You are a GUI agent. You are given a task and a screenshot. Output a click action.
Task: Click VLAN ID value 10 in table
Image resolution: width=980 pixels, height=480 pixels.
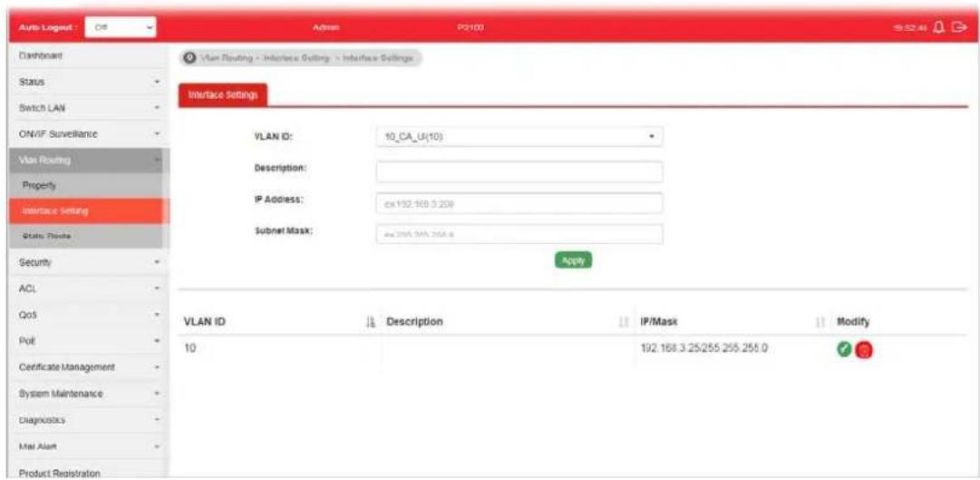click(x=190, y=348)
